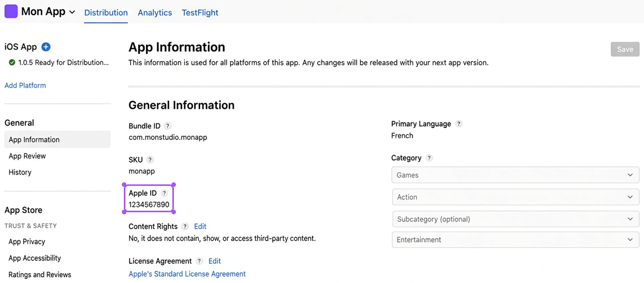Viewport: 644px width, 283px height.
Task: Open the Analytics tab
Action: tap(155, 12)
